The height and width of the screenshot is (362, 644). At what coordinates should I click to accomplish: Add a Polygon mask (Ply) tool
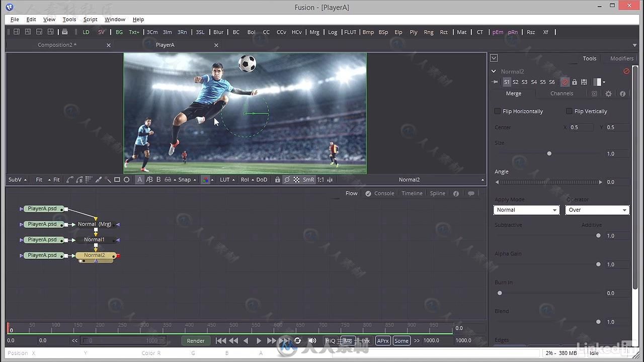click(x=414, y=32)
